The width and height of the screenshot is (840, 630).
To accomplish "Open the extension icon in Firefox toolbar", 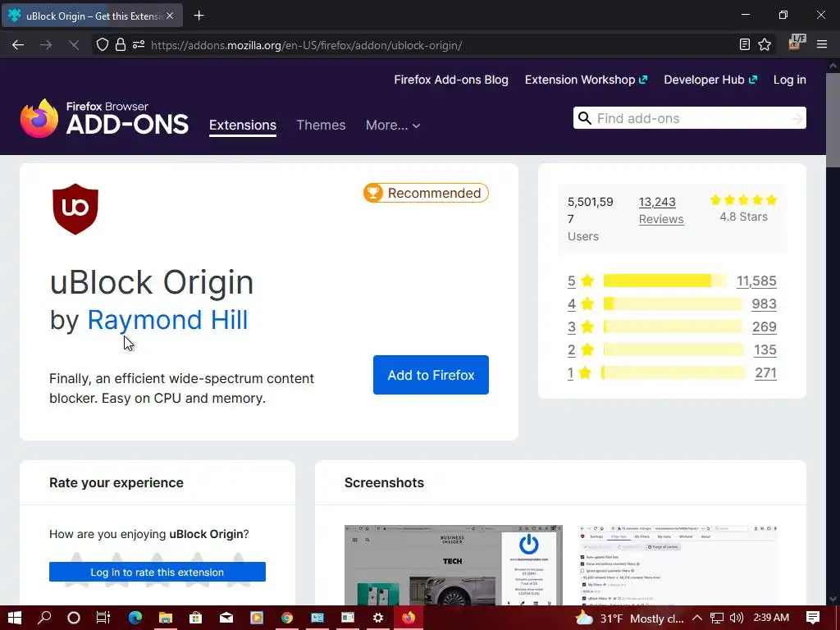I will [797, 43].
